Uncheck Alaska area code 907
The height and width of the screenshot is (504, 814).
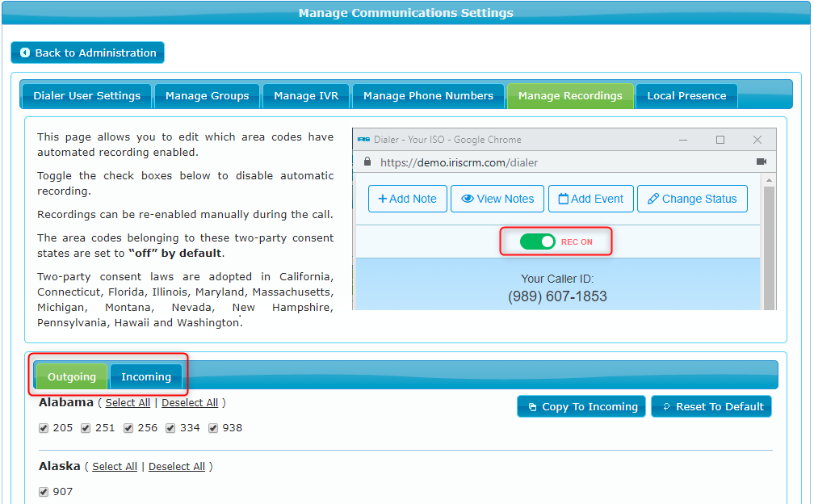[x=44, y=492]
